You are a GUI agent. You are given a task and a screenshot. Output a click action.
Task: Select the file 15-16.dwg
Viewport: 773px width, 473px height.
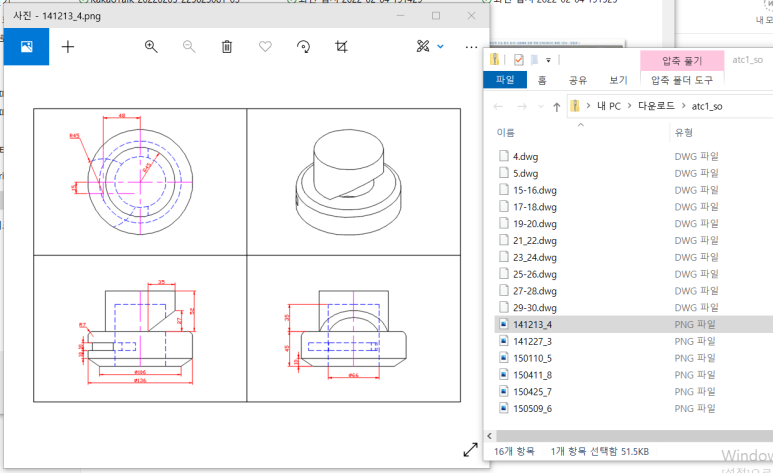click(535, 190)
